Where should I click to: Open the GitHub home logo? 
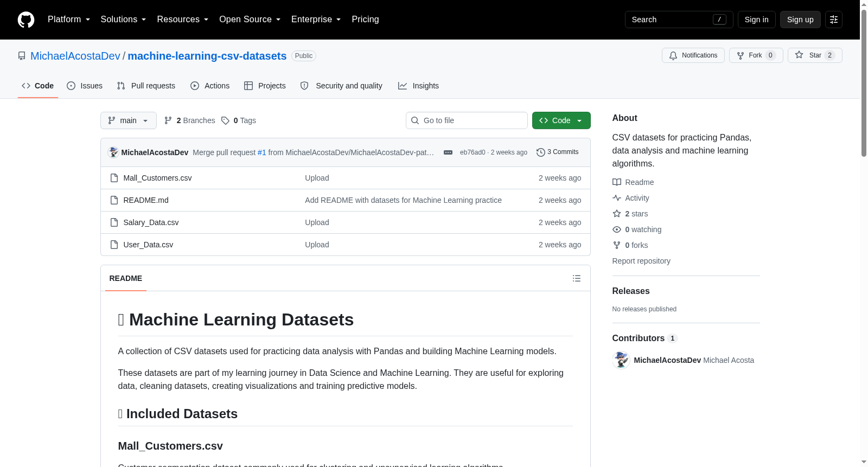[x=26, y=20]
